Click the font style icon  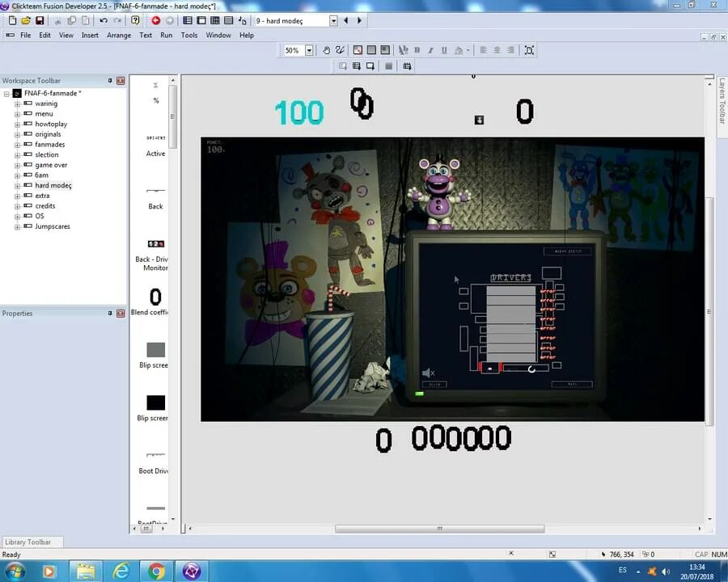point(403,50)
